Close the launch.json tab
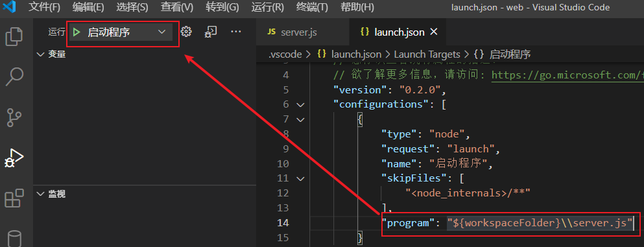This screenshot has width=644, height=247. [434, 32]
